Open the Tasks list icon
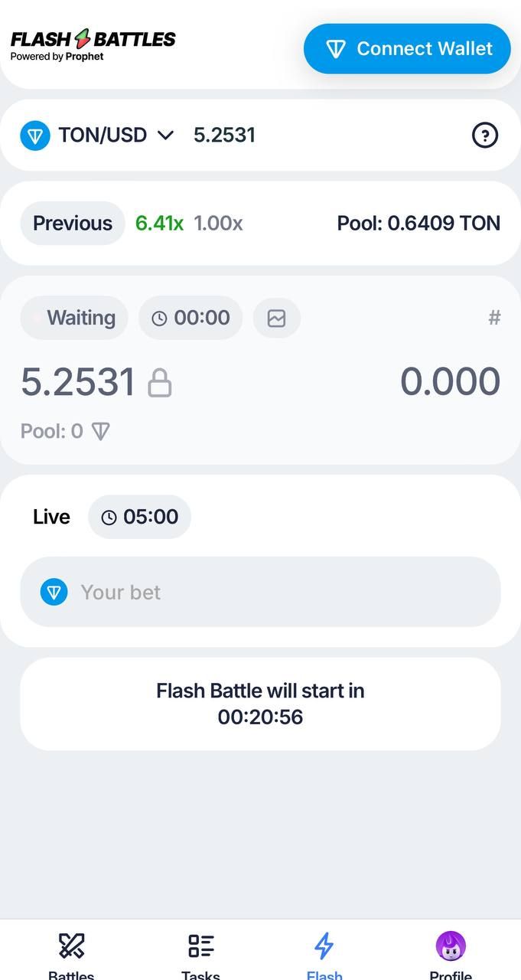The height and width of the screenshot is (980, 521). click(x=200, y=946)
